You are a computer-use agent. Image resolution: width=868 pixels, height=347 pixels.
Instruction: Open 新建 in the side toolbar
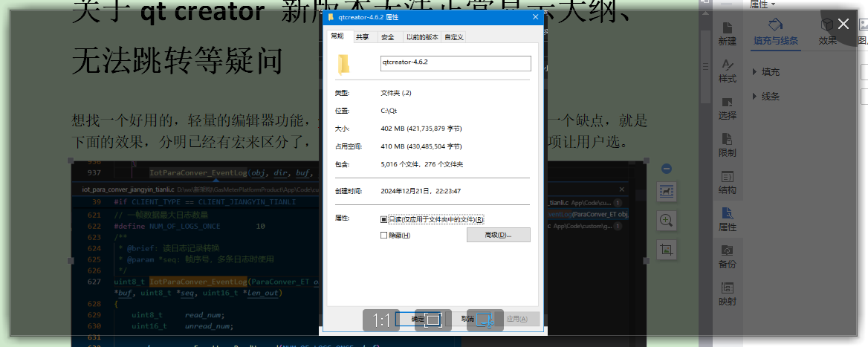(x=728, y=34)
